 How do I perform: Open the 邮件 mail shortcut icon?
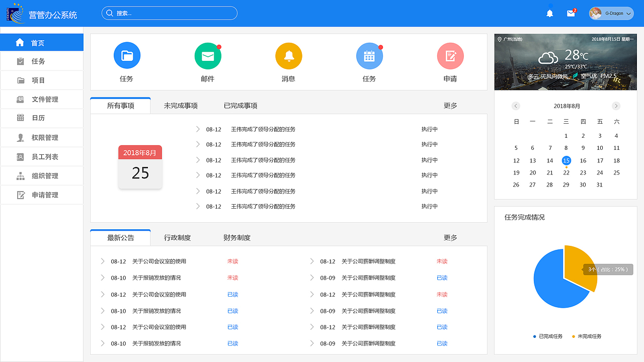(208, 56)
